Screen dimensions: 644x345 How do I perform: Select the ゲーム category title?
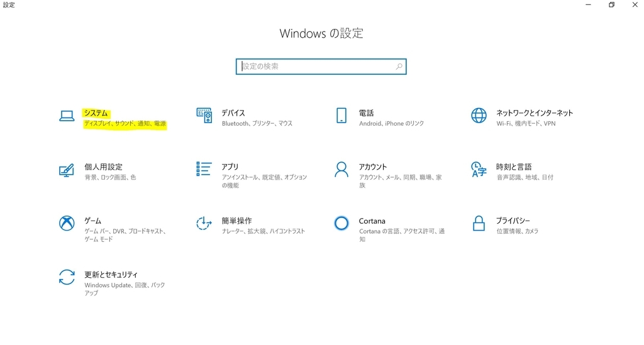tap(93, 221)
